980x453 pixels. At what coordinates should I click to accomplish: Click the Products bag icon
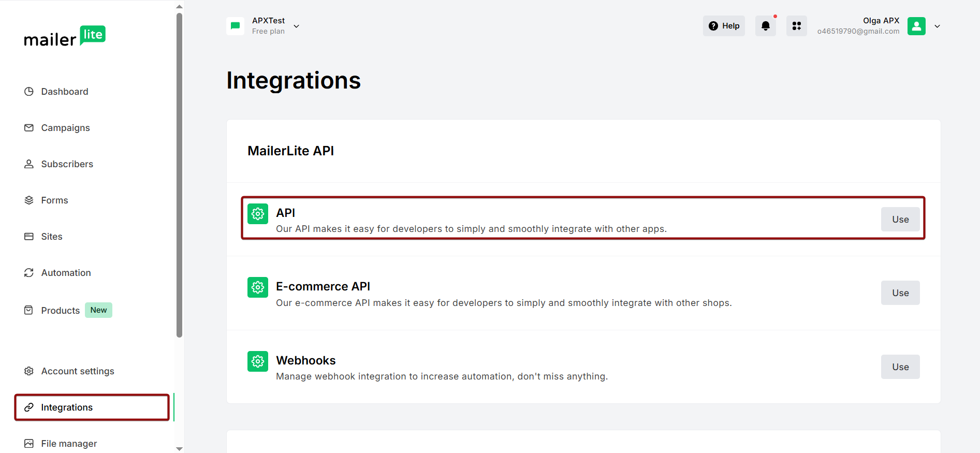tap(29, 310)
